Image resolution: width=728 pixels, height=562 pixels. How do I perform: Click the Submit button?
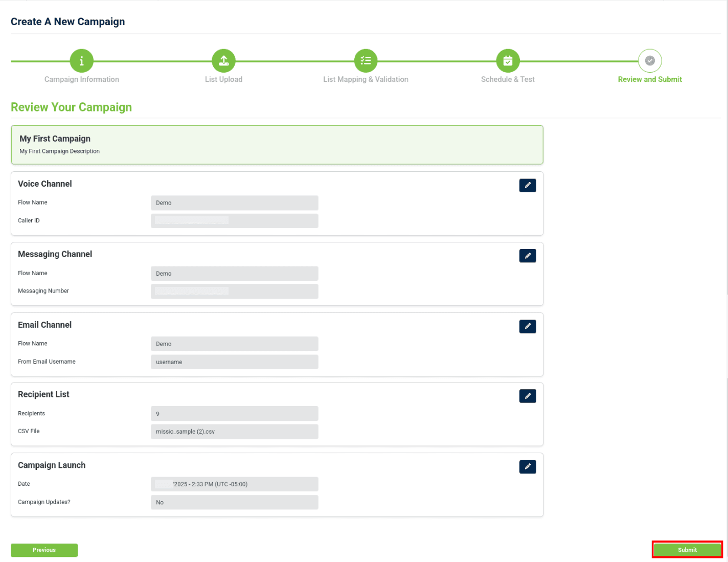pyautogui.click(x=687, y=549)
